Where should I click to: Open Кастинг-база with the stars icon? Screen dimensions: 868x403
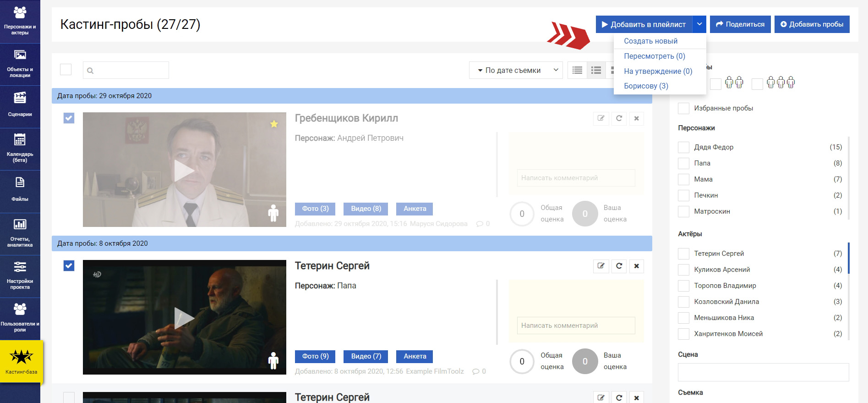click(21, 361)
